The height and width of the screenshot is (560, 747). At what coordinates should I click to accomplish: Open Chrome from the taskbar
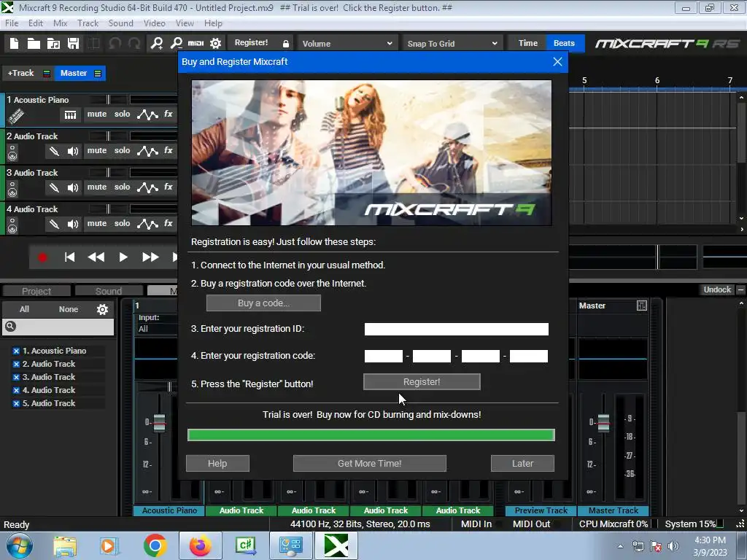[x=155, y=545]
